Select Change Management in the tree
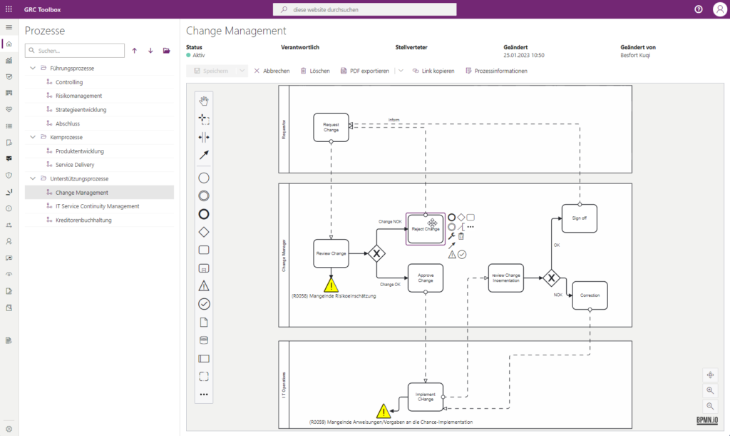This screenshot has width=730, height=436. tap(99, 192)
